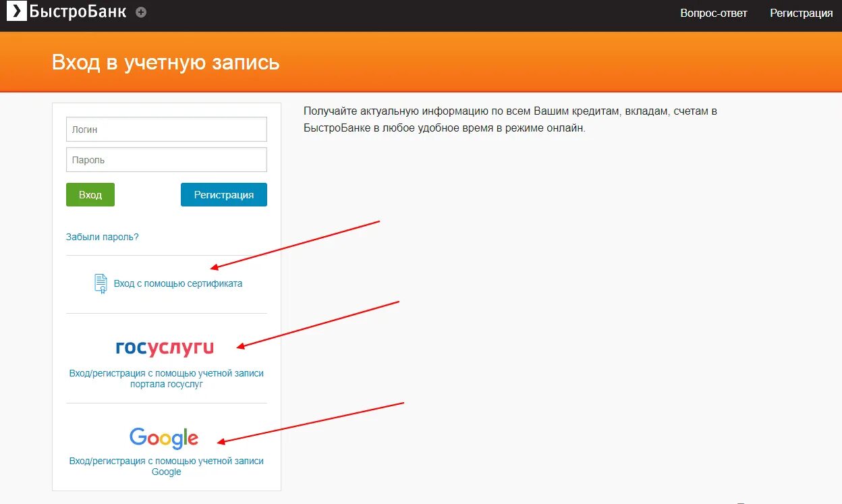Open the Забыли пароль? link
The image size is (842, 504).
103,237
